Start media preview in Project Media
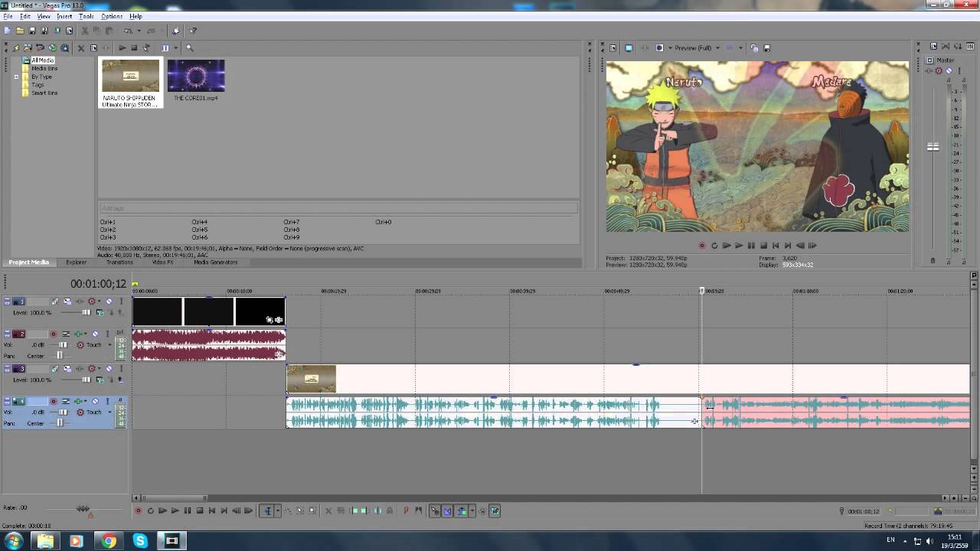This screenshot has height=551, width=980. click(122, 47)
